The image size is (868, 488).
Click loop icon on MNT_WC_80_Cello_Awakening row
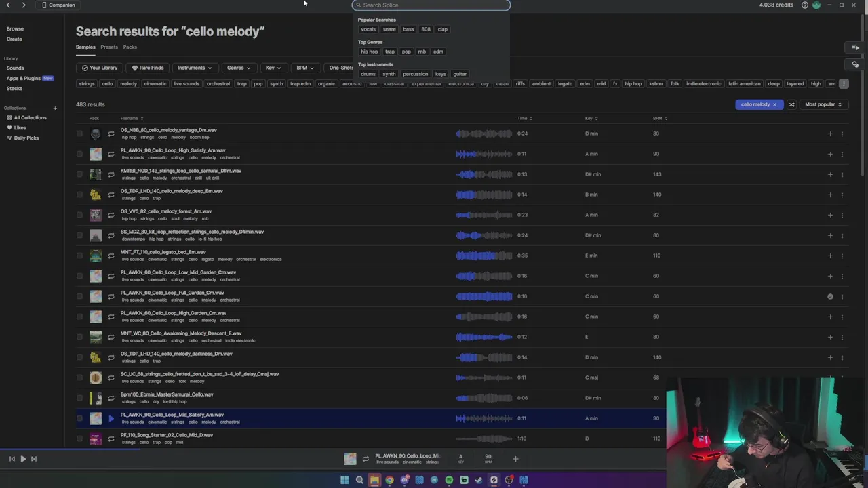pos(111,337)
